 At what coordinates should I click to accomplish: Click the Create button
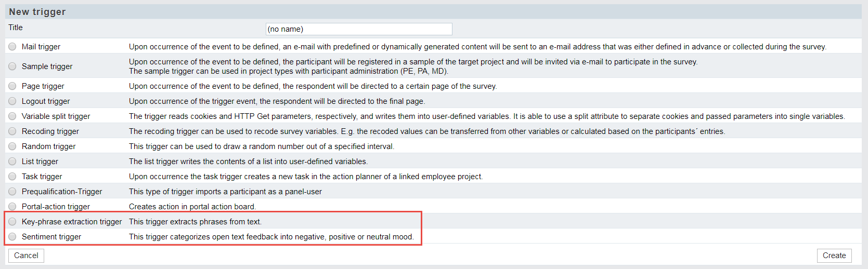point(834,255)
